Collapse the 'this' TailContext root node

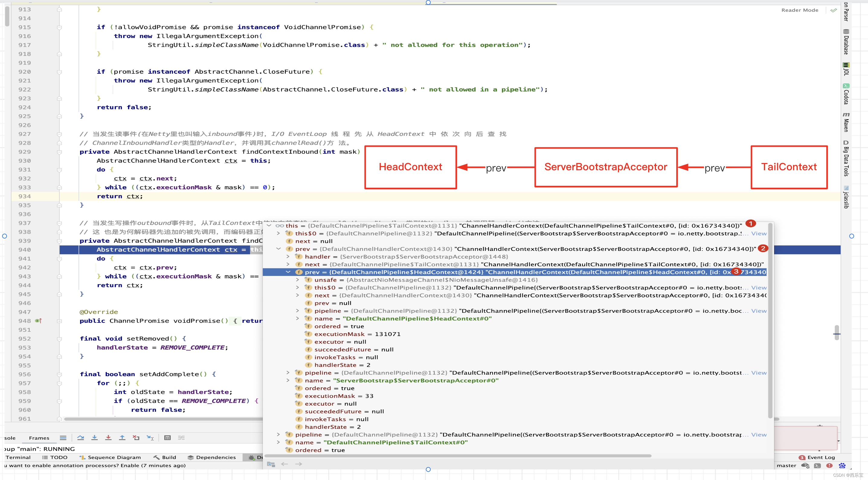(x=269, y=225)
